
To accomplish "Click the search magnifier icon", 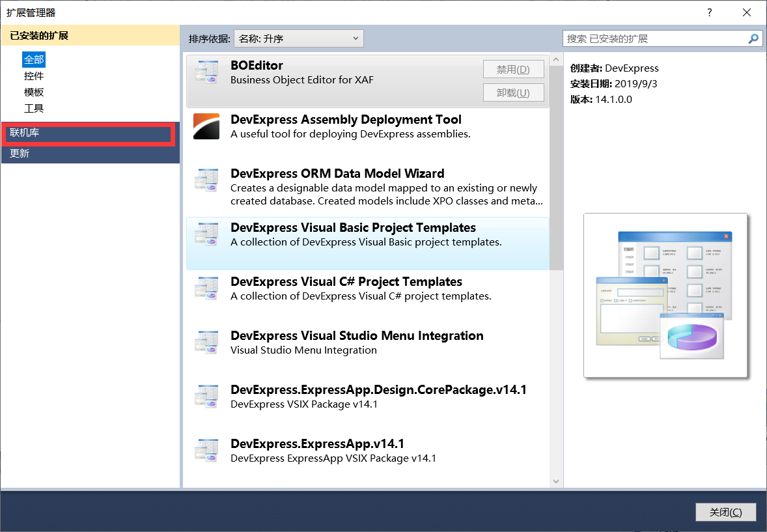I will 753,38.
